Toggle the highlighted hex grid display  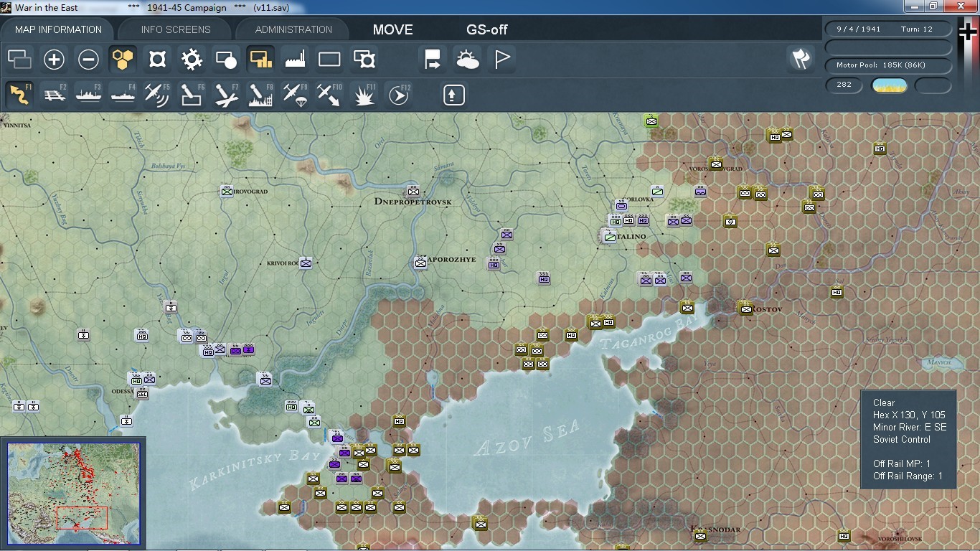[x=123, y=60]
